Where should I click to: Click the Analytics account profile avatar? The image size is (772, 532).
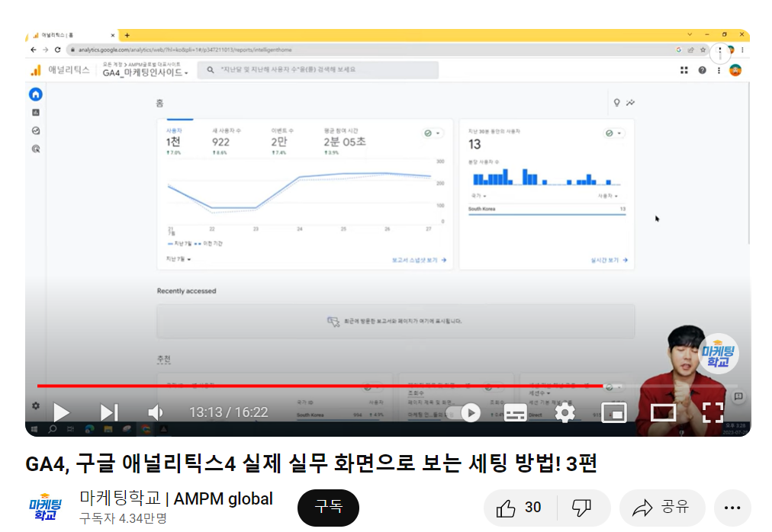pos(735,70)
